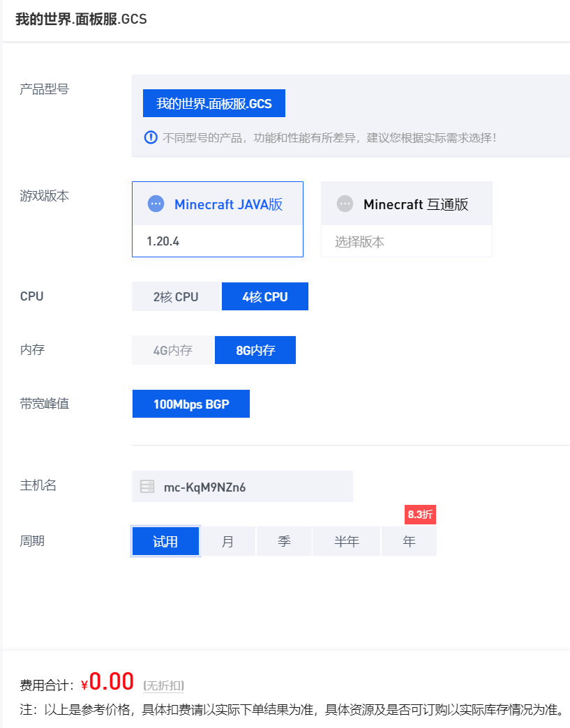Select the 季 quarterly period tab

click(x=284, y=541)
